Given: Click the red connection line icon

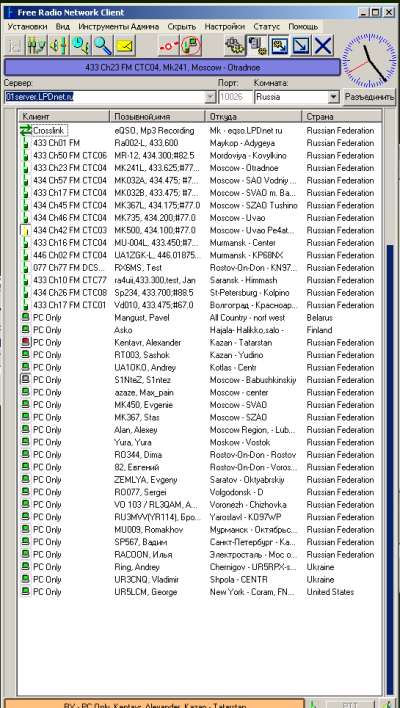Looking at the screenshot, I should [169, 46].
